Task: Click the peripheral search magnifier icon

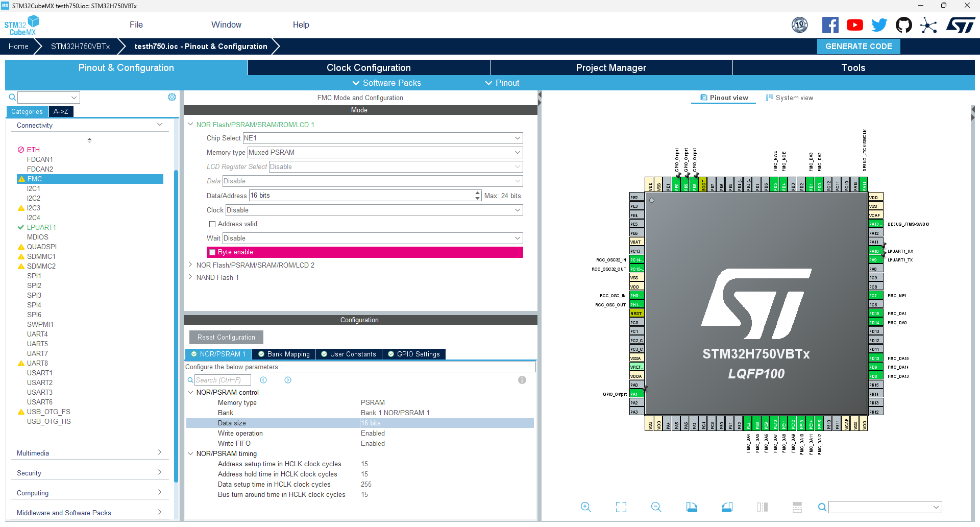Action: pyautogui.click(x=12, y=97)
